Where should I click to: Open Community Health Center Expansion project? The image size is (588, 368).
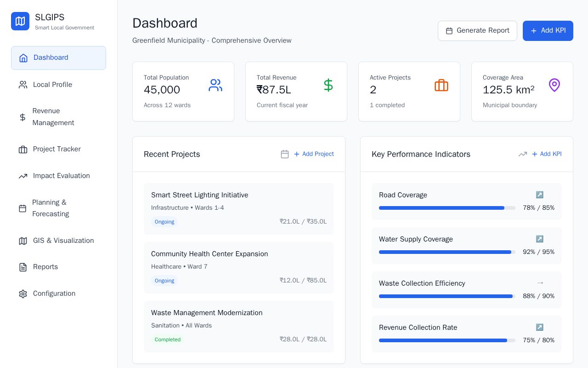click(x=239, y=268)
